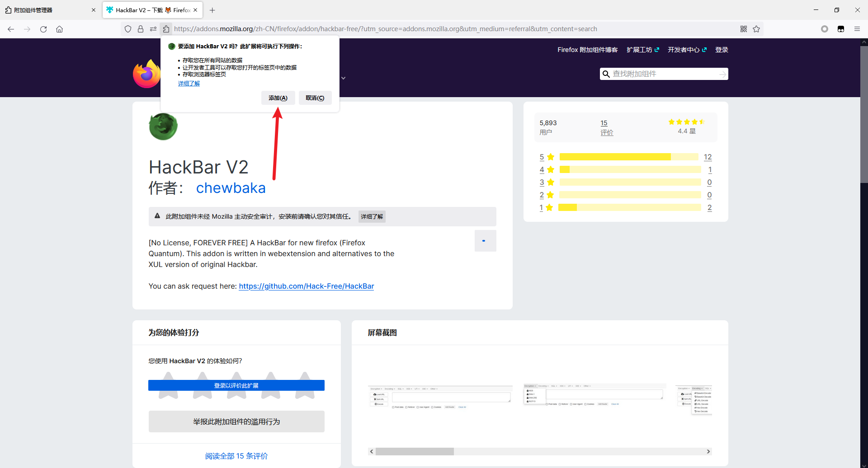Click the magnifier icon in the search box
The width and height of the screenshot is (868, 468).
(x=606, y=74)
